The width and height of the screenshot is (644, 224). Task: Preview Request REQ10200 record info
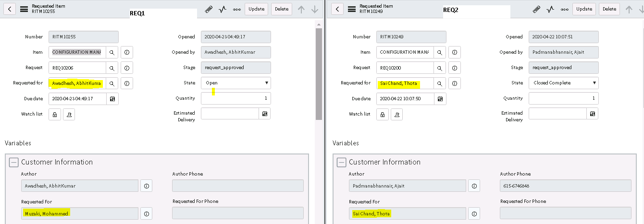coord(455,68)
